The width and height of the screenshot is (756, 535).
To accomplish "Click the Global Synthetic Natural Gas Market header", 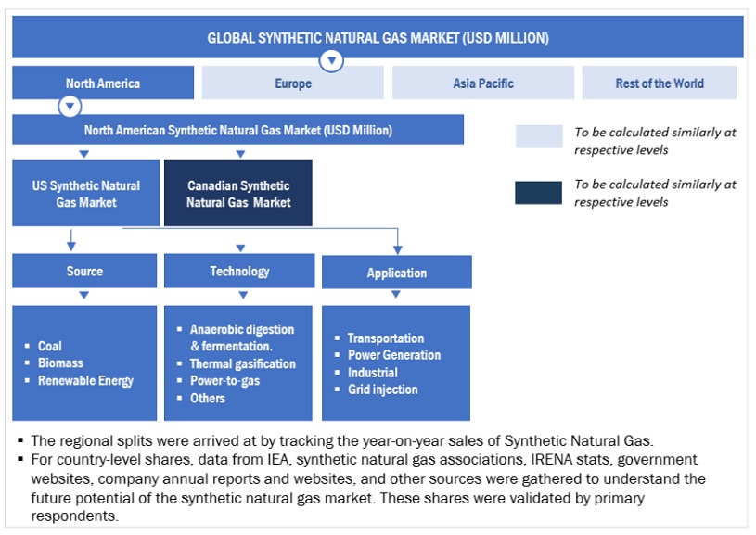I will (378, 38).
